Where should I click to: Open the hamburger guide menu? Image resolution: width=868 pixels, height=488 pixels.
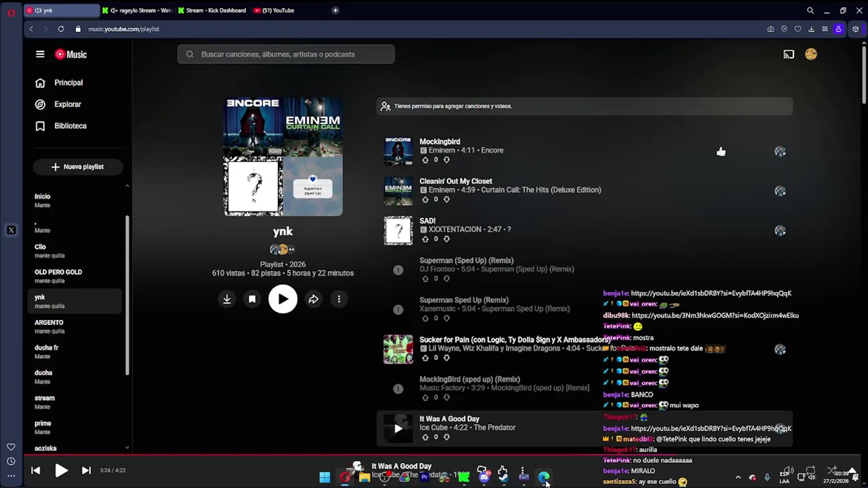pyautogui.click(x=40, y=54)
